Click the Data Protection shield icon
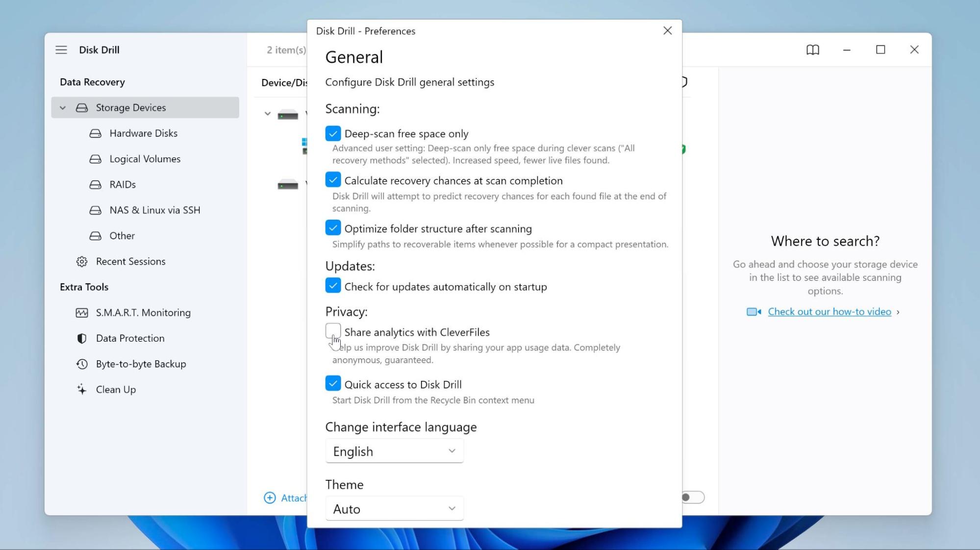The image size is (980, 550). point(82,338)
